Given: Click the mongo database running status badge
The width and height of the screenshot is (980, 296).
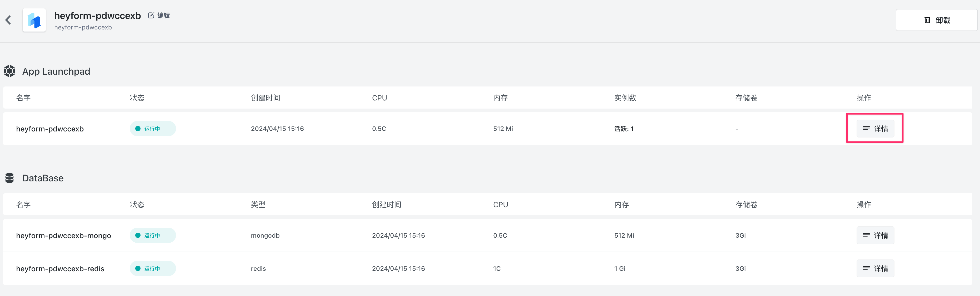Looking at the screenshot, I should 153,235.
